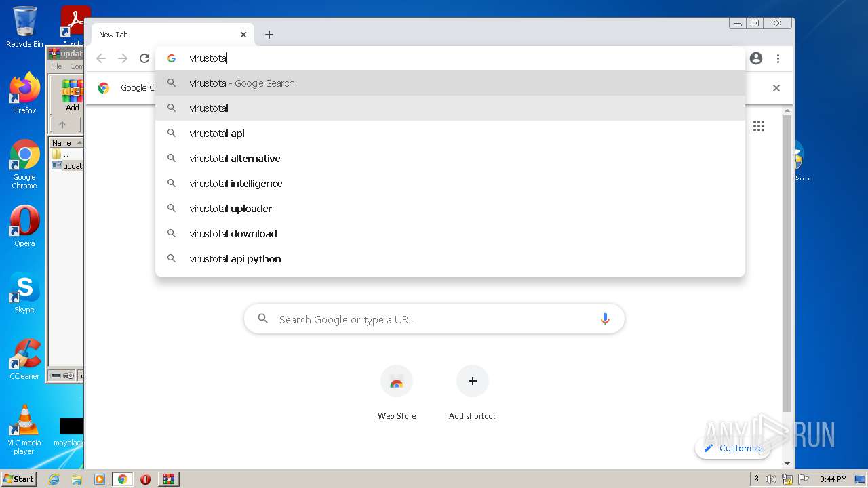The height and width of the screenshot is (488, 868).
Task: Switch to WinRAR taskbar button
Action: (x=168, y=479)
